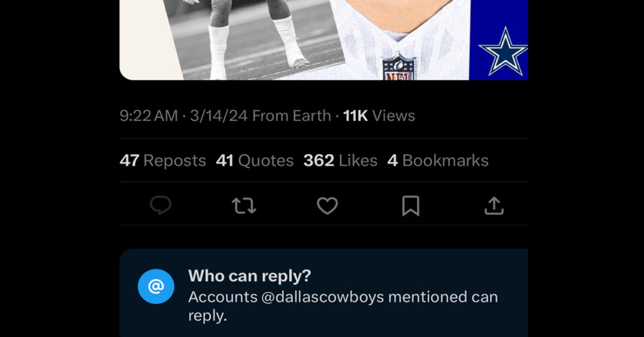
Task: Click the 4 Bookmarks count
Action: pyautogui.click(x=438, y=161)
